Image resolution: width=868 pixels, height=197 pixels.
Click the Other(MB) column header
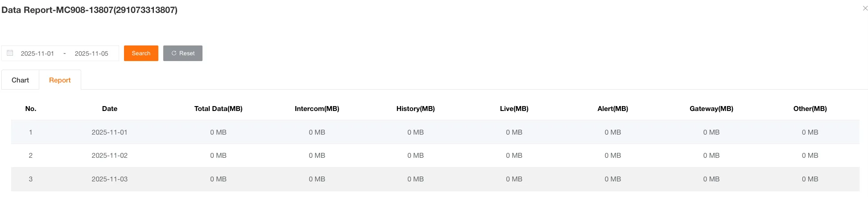[810, 109]
